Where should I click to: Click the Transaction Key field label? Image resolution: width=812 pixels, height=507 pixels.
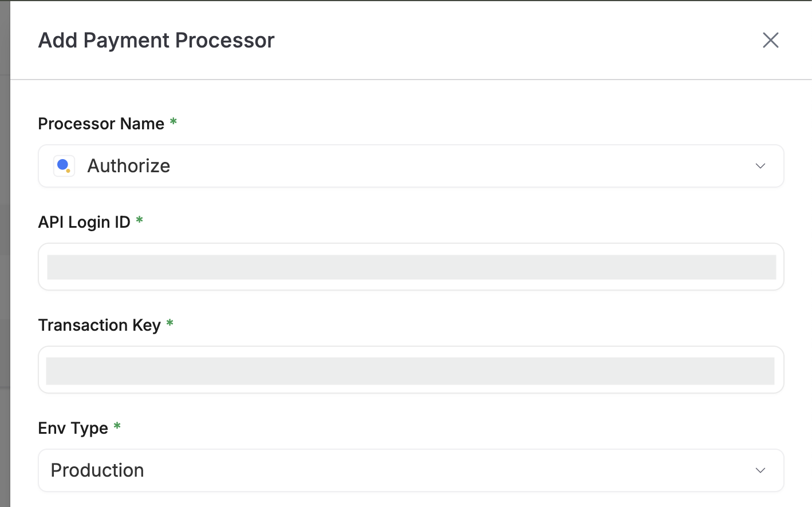point(100,325)
